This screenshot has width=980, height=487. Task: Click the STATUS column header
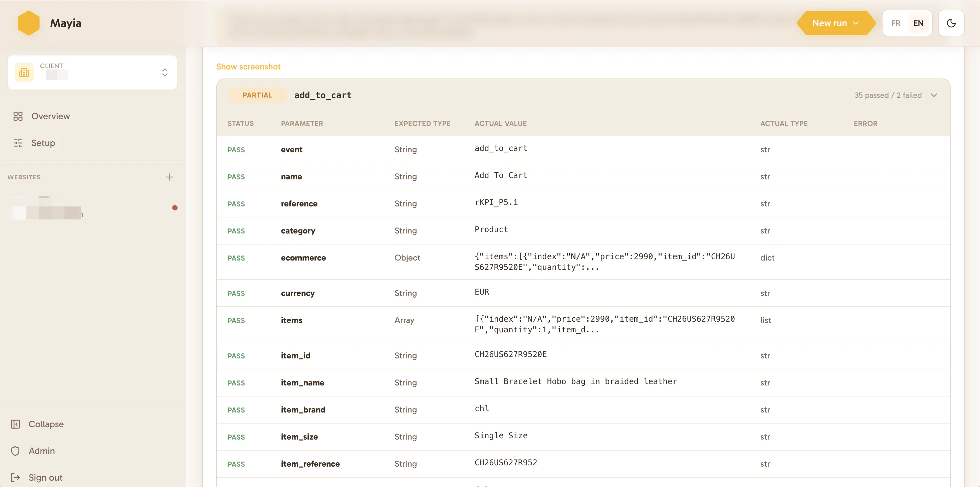click(x=240, y=123)
